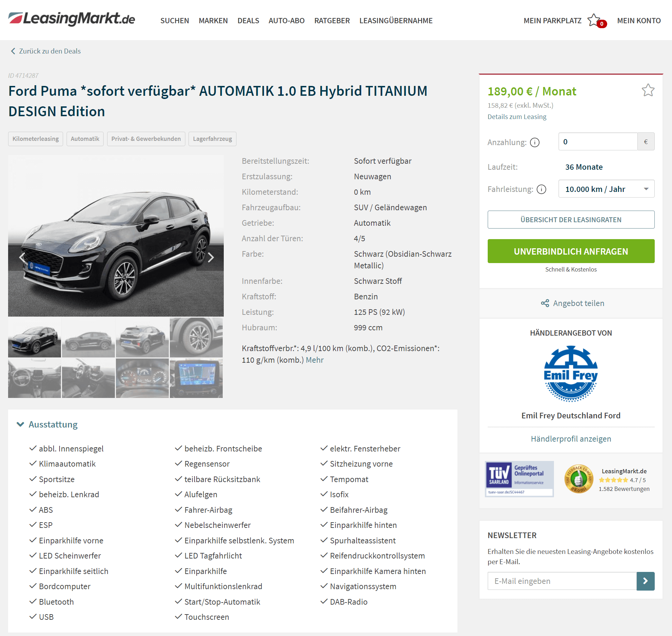Screen dimensions: 672x636
Task: Open the SUCHEN menu
Action: tap(174, 20)
